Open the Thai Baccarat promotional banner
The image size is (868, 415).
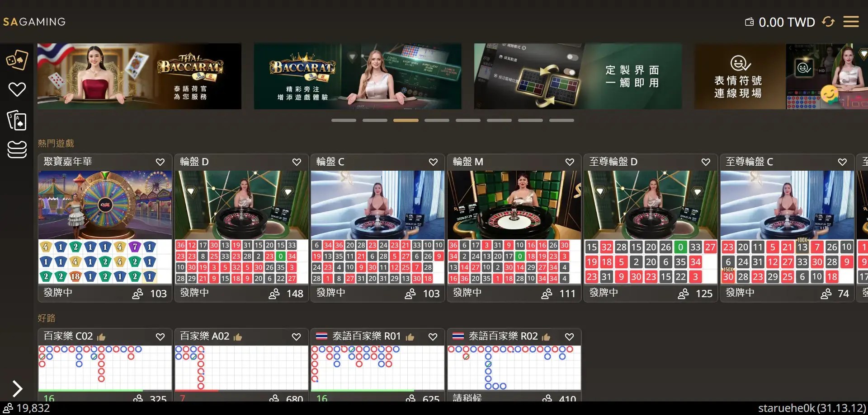tap(139, 76)
